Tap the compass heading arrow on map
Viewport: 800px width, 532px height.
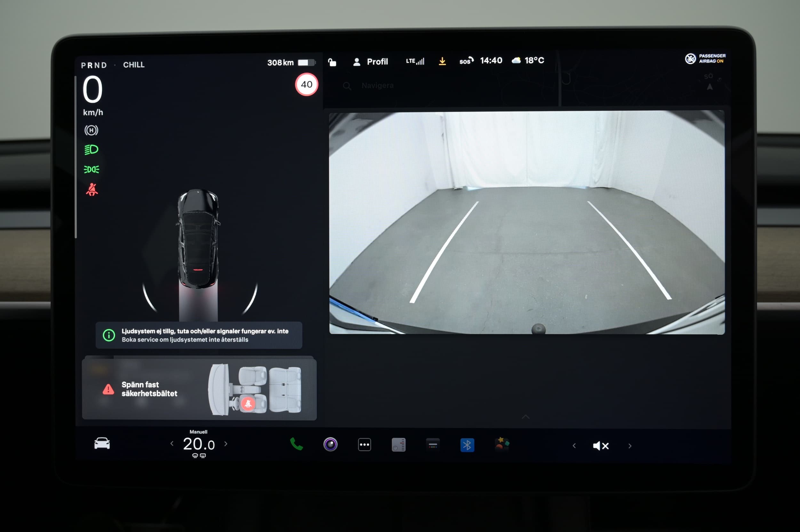710,87
